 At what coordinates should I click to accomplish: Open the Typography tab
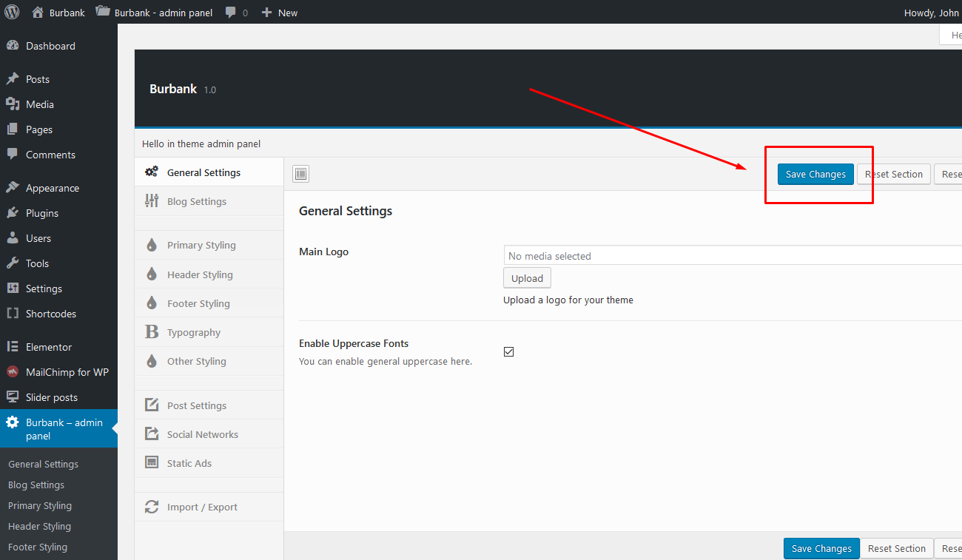tap(193, 332)
